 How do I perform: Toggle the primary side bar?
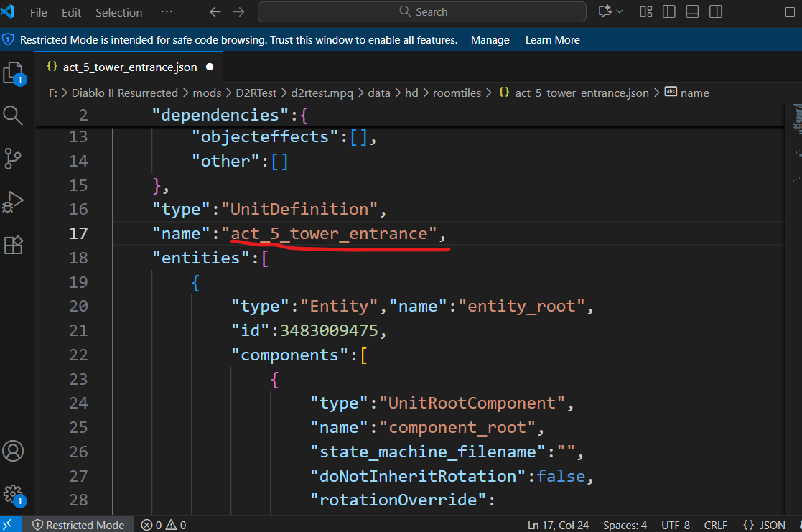pyautogui.click(x=669, y=11)
